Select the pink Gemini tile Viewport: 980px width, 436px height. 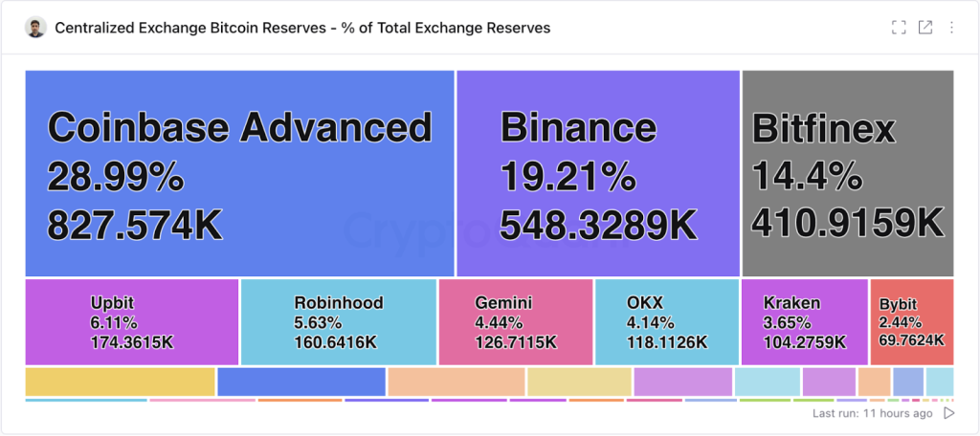point(516,322)
